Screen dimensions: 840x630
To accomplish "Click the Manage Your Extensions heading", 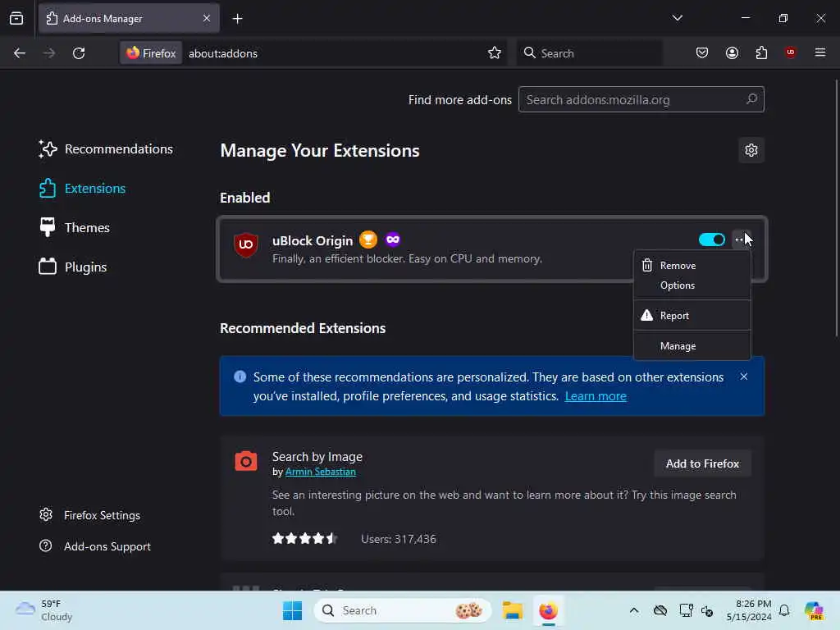I will pyautogui.click(x=320, y=151).
